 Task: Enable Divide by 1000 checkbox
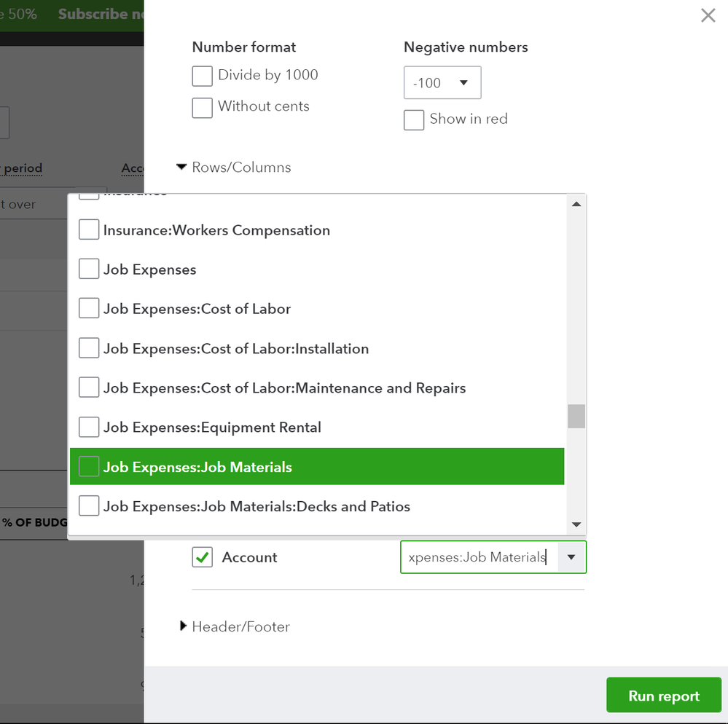tap(203, 76)
